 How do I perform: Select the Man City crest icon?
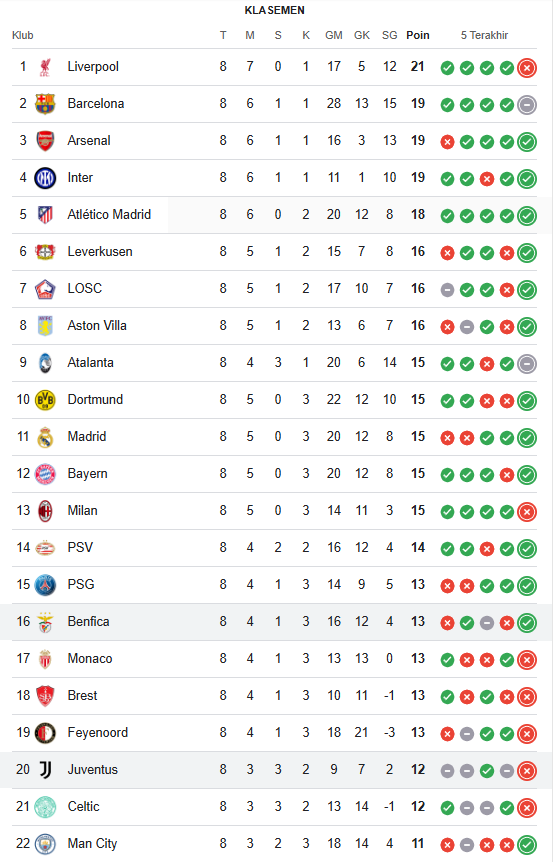coord(45,844)
